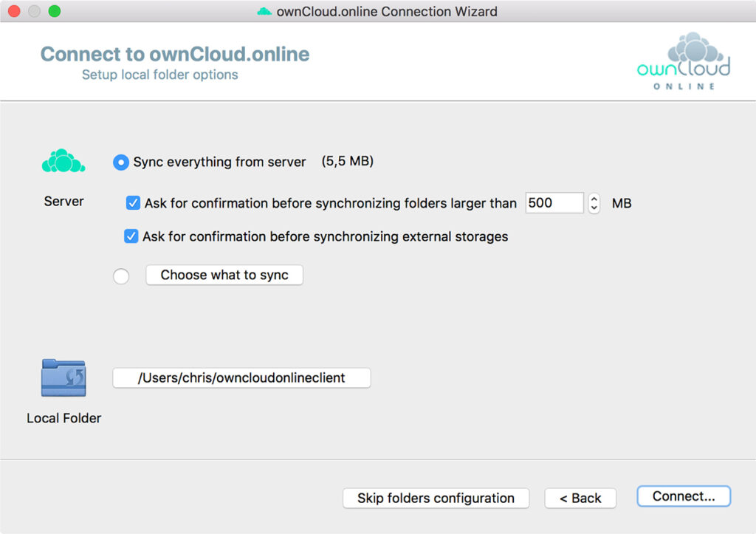This screenshot has width=756, height=534.
Task: Click the ownCloud Online logo in header
Action: pos(684,62)
